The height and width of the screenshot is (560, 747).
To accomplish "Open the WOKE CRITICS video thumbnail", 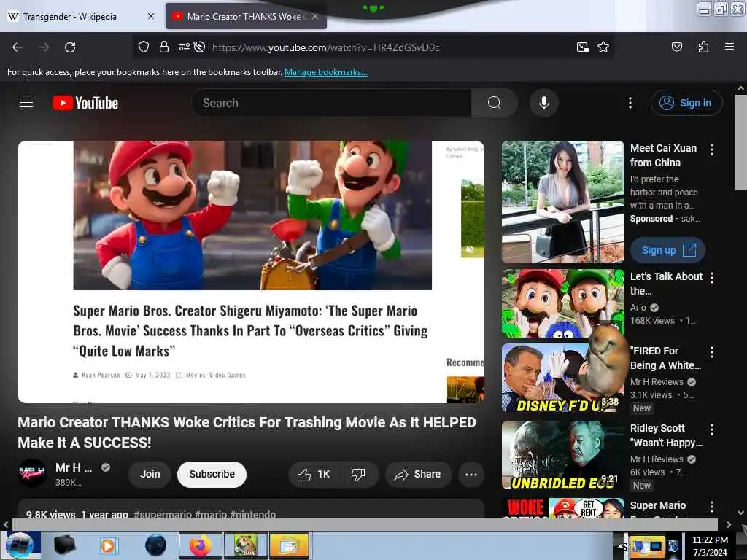I will [563, 507].
